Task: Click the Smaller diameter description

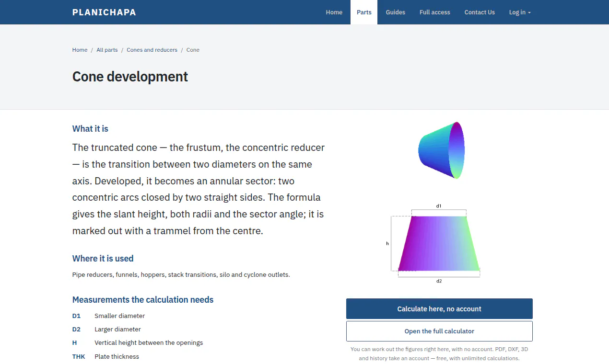Action: pyautogui.click(x=119, y=316)
